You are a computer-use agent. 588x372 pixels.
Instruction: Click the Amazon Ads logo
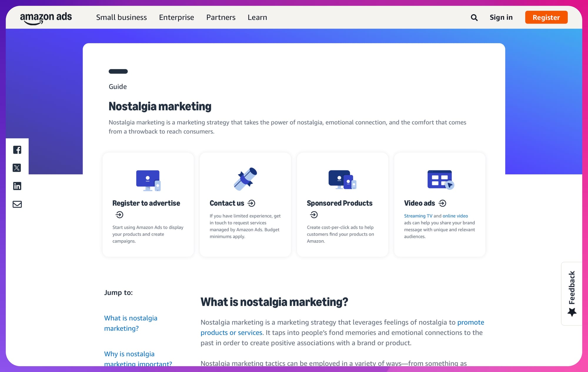(x=46, y=18)
